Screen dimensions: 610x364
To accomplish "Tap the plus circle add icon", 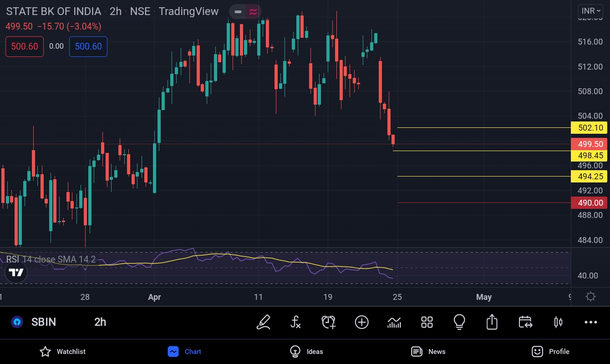I will tap(361, 322).
